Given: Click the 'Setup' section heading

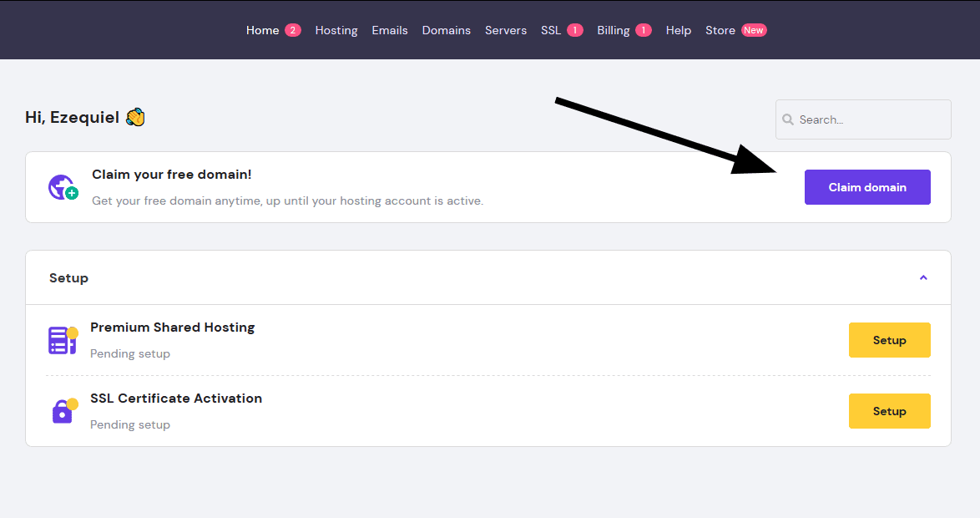Looking at the screenshot, I should click(68, 277).
